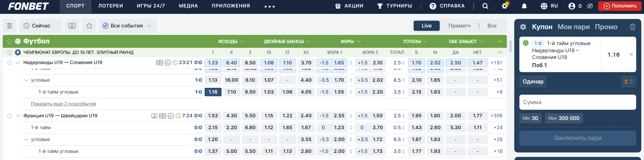Open the Мои пари tab
Image resolution: width=644 pixels, height=160 pixels.
(x=574, y=27)
